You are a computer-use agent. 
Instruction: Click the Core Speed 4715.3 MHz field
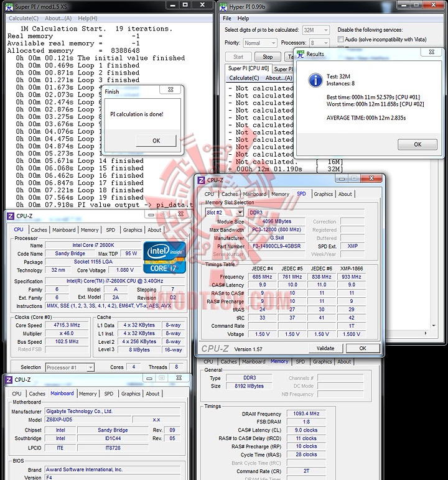[67, 325]
